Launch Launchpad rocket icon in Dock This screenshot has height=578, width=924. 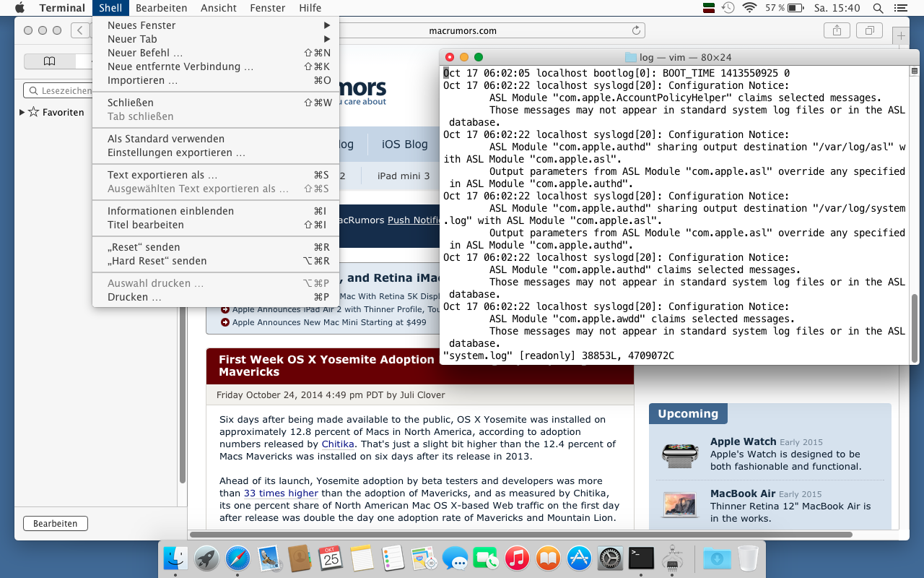click(206, 558)
